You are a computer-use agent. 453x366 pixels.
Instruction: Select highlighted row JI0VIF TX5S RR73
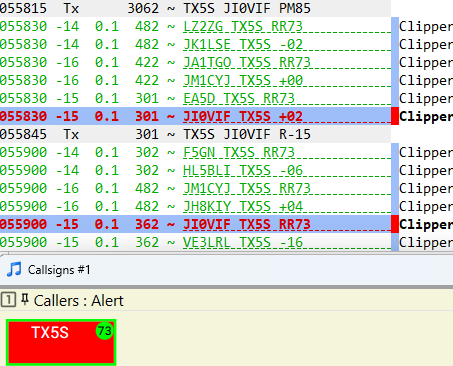pos(195,224)
